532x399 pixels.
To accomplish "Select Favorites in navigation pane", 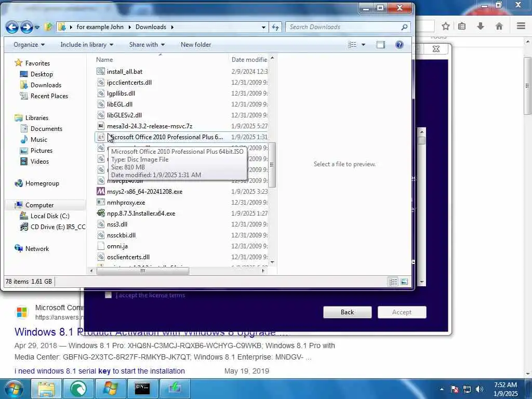I will tap(37, 63).
